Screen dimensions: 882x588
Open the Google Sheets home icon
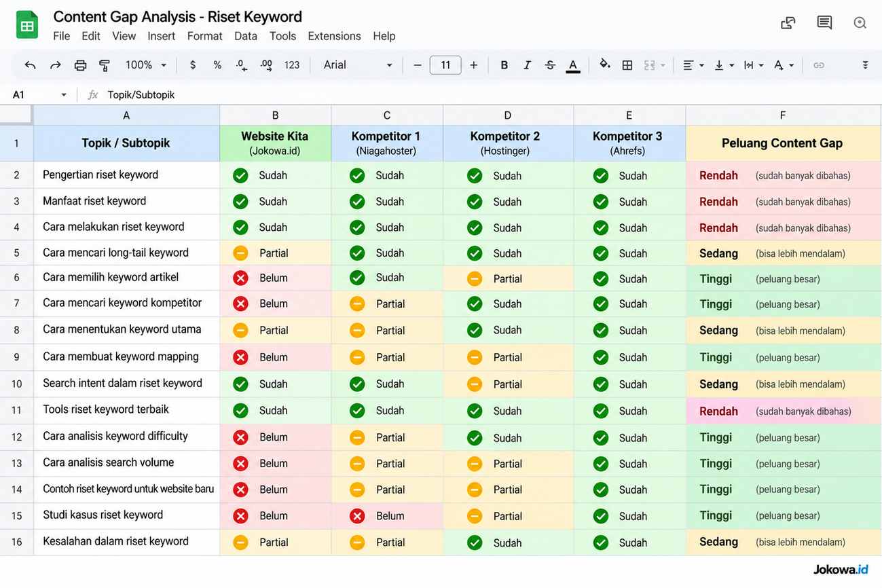pos(27,24)
